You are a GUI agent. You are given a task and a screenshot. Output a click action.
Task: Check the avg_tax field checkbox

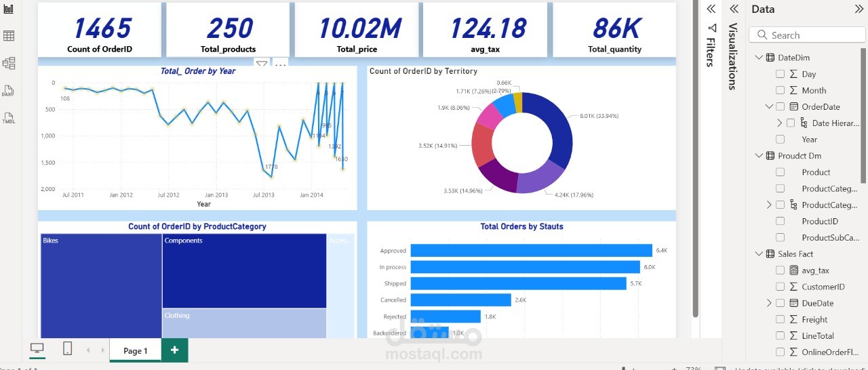point(780,270)
